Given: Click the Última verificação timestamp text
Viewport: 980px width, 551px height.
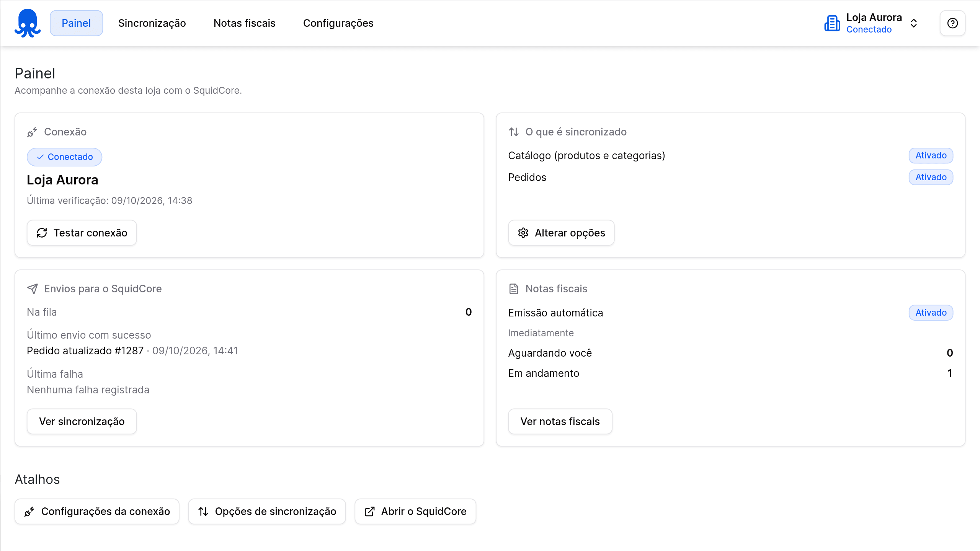Looking at the screenshot, I should (109, 201).
